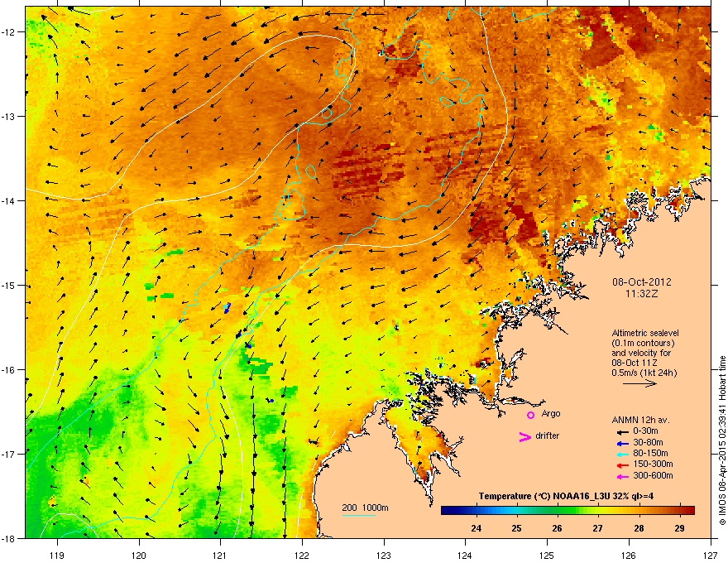
Task: Click the longitude axis label 119
Action: click(57, 555)
